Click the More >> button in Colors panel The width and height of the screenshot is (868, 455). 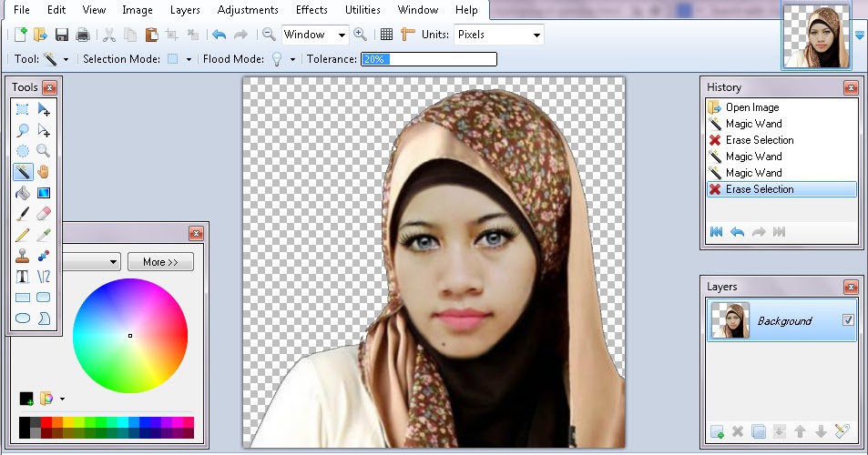point(160,261)
